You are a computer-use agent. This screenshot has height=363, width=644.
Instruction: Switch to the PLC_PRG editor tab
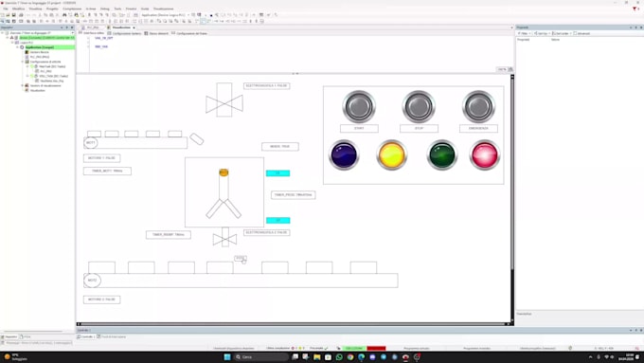(x=93, y=27)
